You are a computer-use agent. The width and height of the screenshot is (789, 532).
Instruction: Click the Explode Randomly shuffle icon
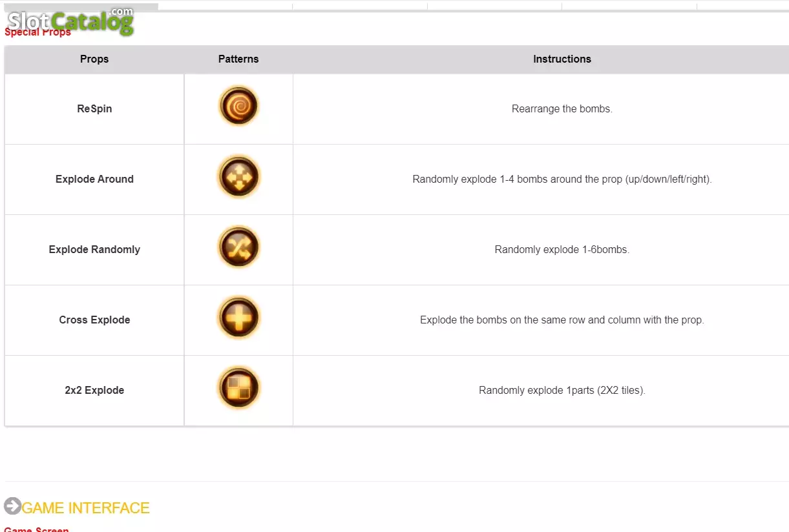[x=238, y=247]
